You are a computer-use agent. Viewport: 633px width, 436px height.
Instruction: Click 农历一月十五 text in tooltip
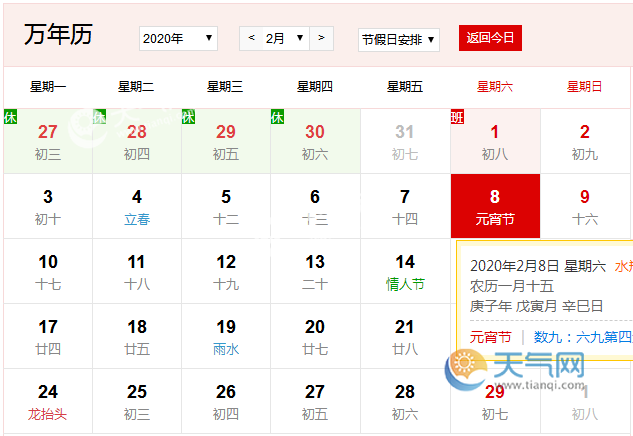click(x=511, y=286)
